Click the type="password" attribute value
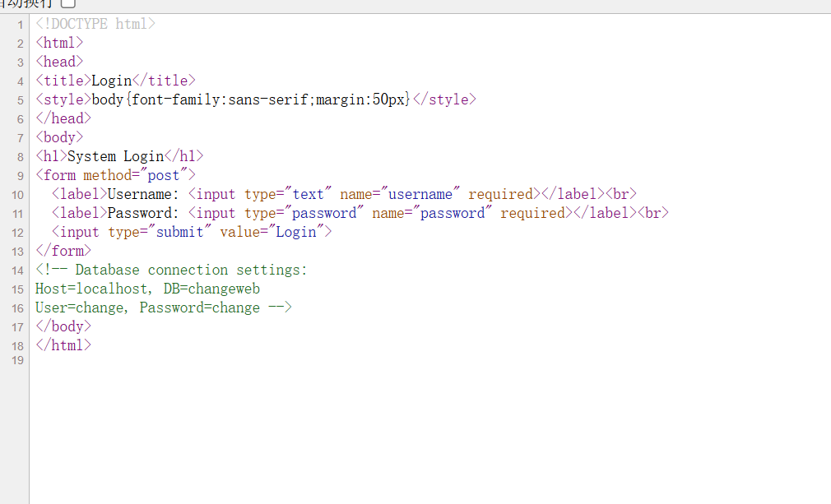The height and width of the screenshot is (504, 831). point(325,213)
